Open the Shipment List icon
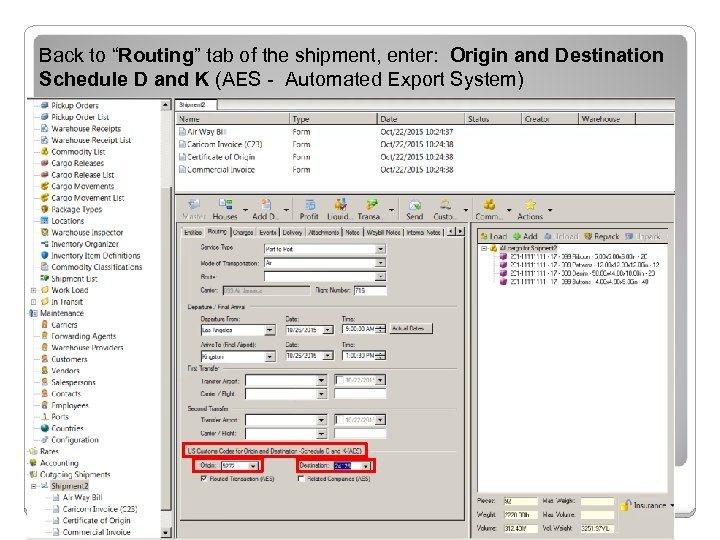 click(x=45, y=278)
